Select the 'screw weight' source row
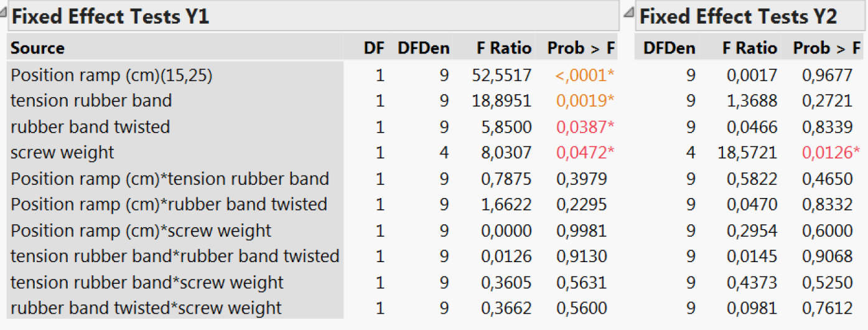Image resolution: width=868 pixels, height=330 pixels. pyautogui.click(x=62, y=153)
